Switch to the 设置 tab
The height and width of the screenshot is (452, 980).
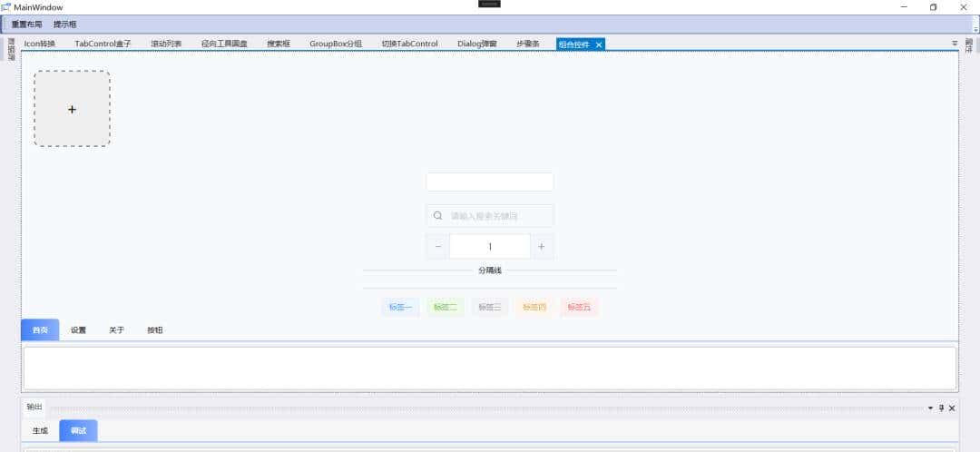click(78, 330)
